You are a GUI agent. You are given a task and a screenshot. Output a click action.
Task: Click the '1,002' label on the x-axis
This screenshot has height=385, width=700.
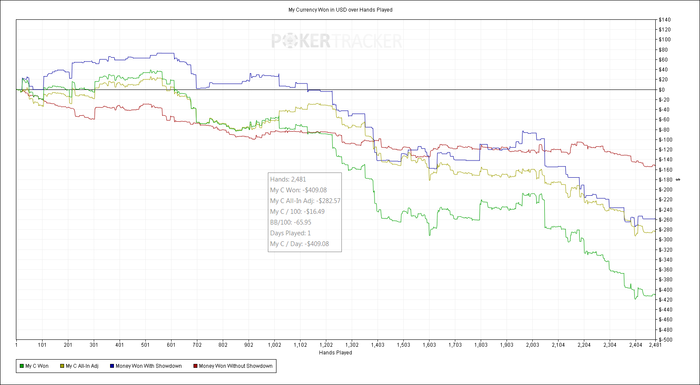[275, 345]
